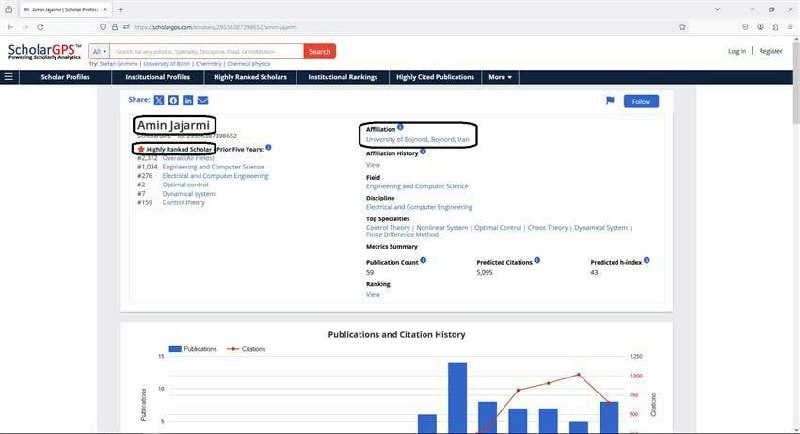Bookmark this page with star icon
The width and height of the screenshot is (800, 434).
(x=682, y=27)
